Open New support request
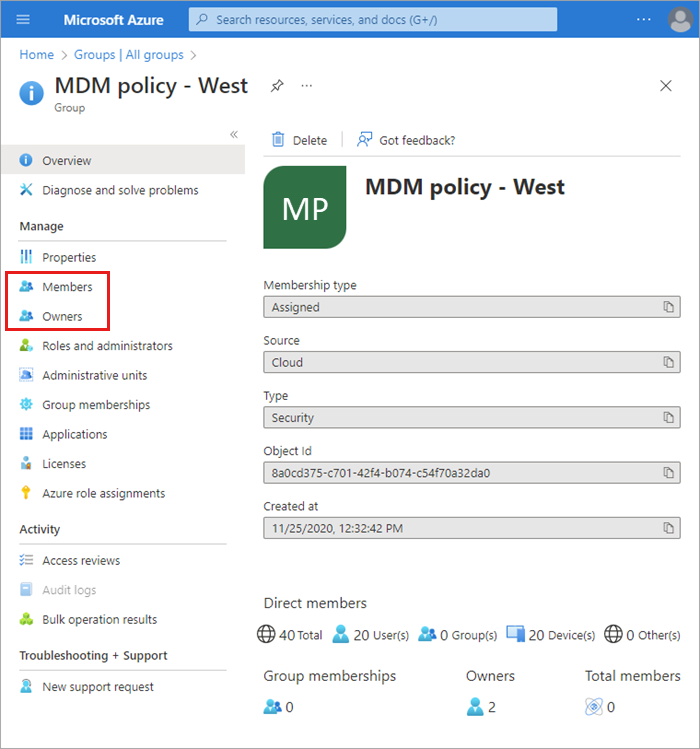Image resolution: width=700 pixels, height=749 pixels. tap(98, 687)
